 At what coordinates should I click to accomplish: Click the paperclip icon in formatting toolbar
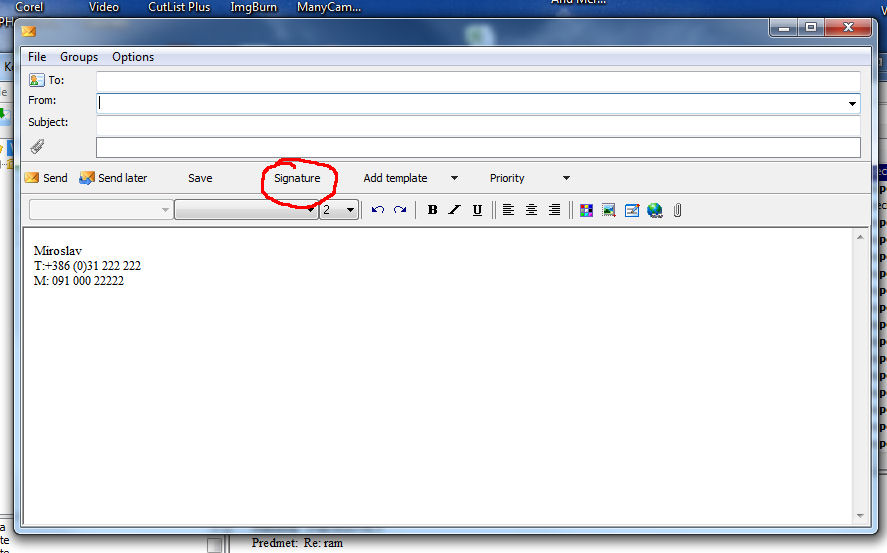click(677, 210)
